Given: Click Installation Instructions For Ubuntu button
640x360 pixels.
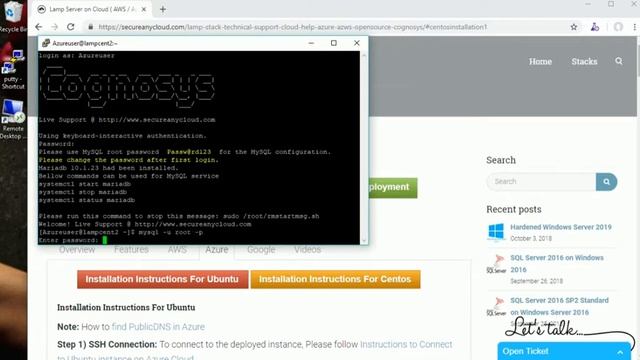Looking at the screenshot, I should (162, 279).
